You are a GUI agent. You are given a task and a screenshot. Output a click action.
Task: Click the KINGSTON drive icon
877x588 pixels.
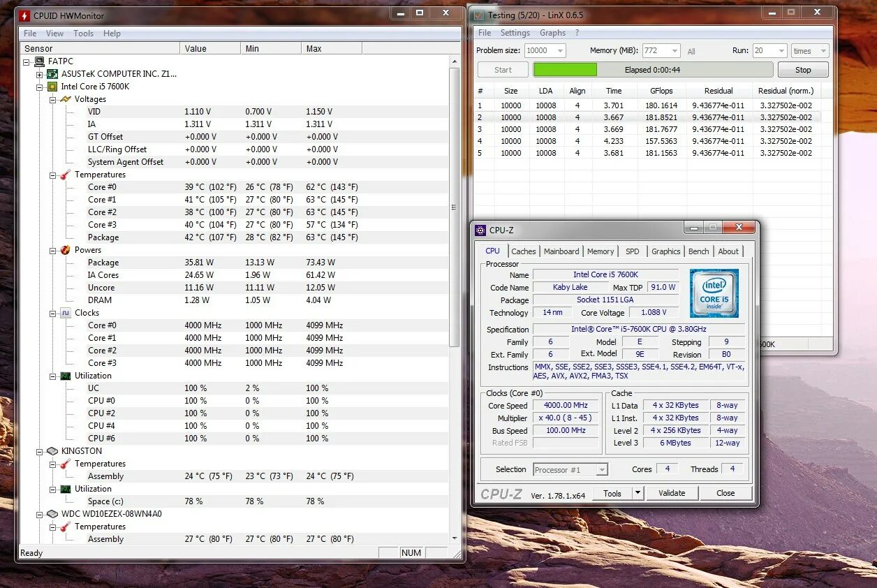tap(53, 451)
